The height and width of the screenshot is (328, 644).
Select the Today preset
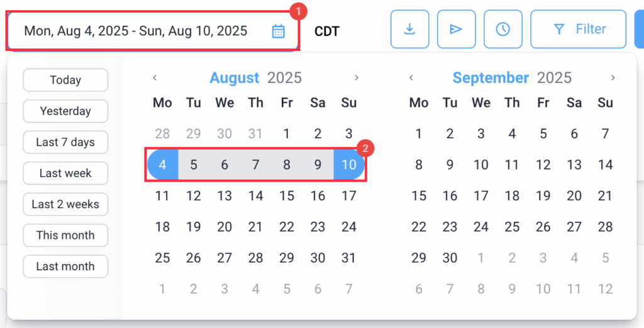65,80
